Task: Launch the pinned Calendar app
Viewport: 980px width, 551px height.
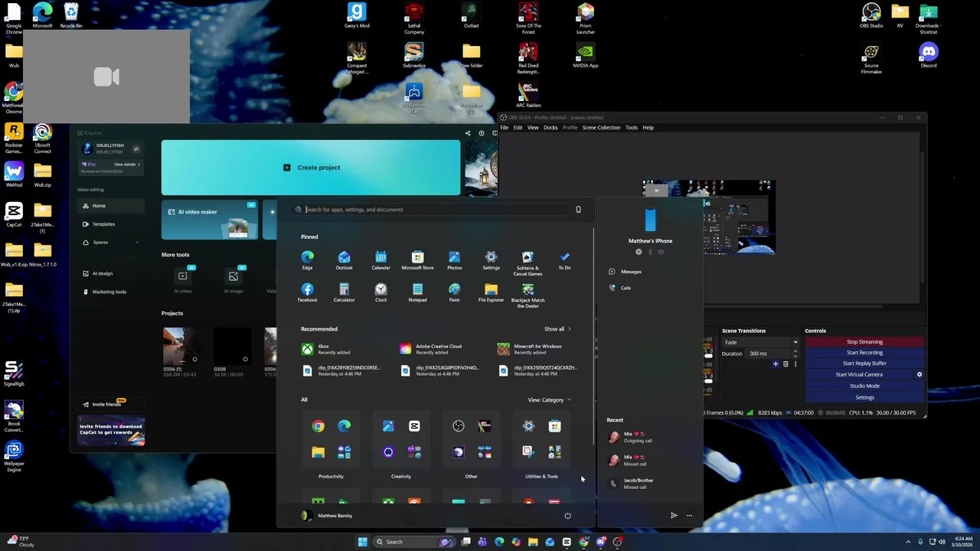Action: pyautogui.click(x=381, y=260)
